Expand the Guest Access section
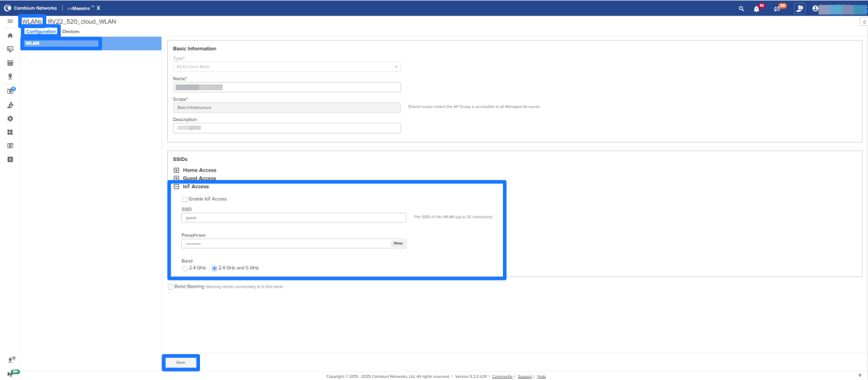The width and height of the screenshot is (868, 380). coord(176,178)
